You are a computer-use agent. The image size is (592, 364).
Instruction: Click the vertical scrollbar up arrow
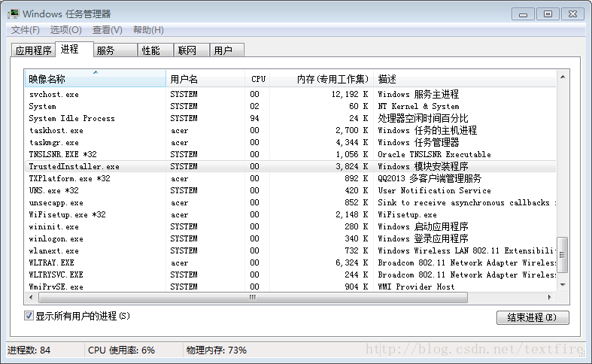click(x=563, y=77)
